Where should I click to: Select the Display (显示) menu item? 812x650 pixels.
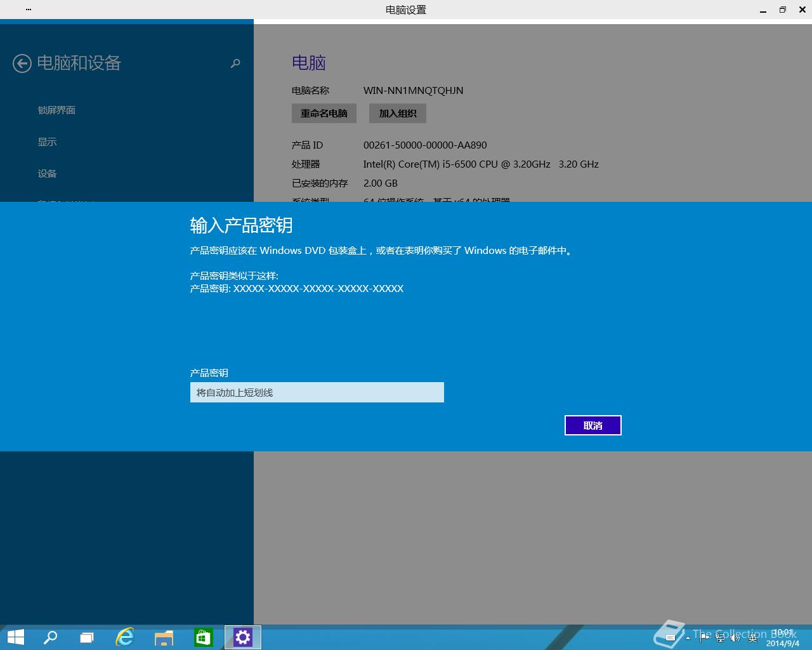(47, 142)
